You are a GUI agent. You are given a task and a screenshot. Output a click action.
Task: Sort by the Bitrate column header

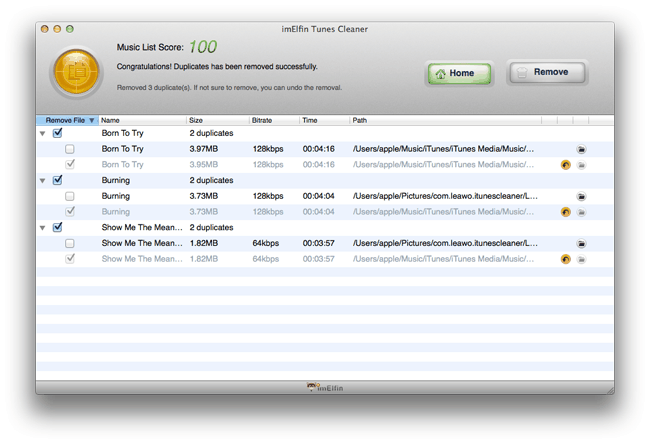point(274,121)
